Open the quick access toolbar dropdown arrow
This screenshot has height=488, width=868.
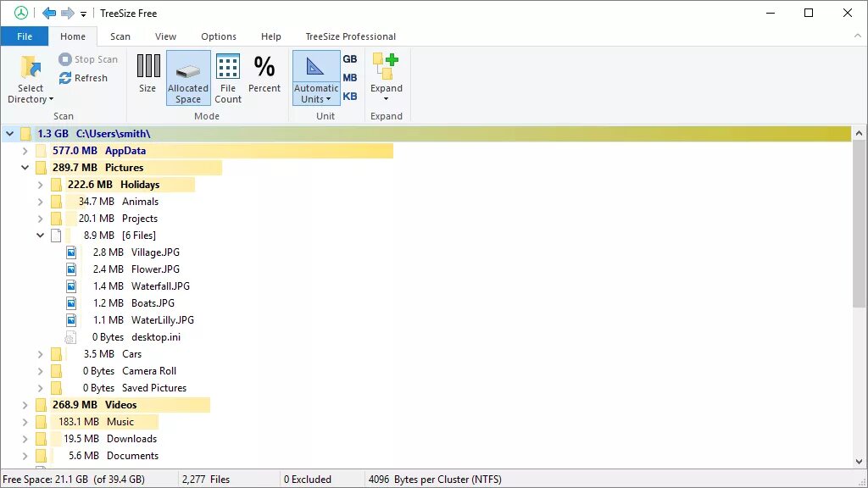[83, 14]
